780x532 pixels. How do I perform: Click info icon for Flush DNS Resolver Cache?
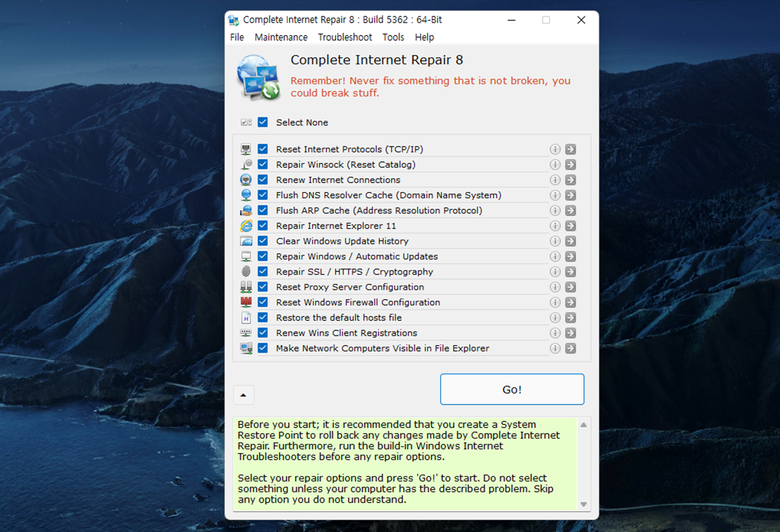pos(555,195)
